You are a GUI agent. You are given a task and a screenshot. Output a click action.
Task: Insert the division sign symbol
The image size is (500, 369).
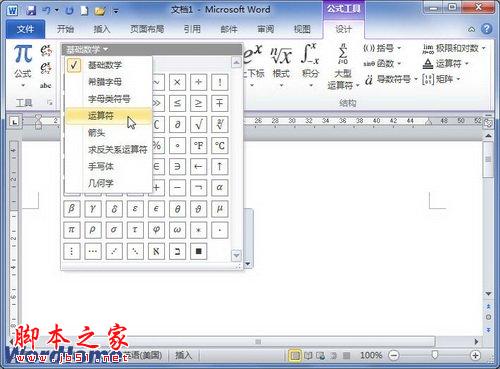click(198, 82)
